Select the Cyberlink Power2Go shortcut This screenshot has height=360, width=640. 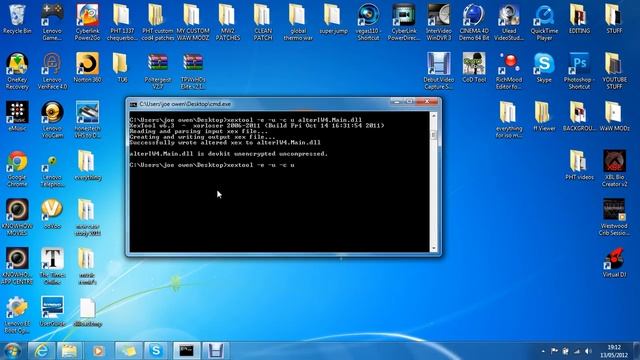tap(87, 22)
